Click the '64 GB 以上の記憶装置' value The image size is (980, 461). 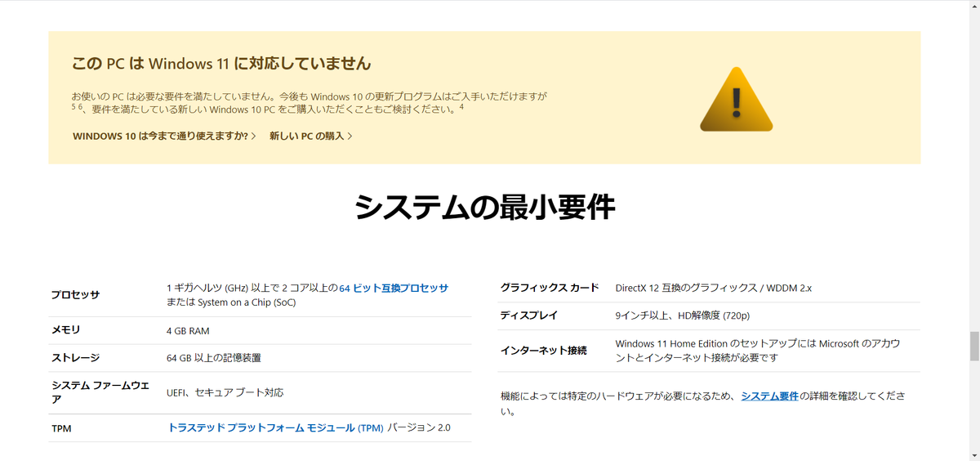(x=214, y=358)
